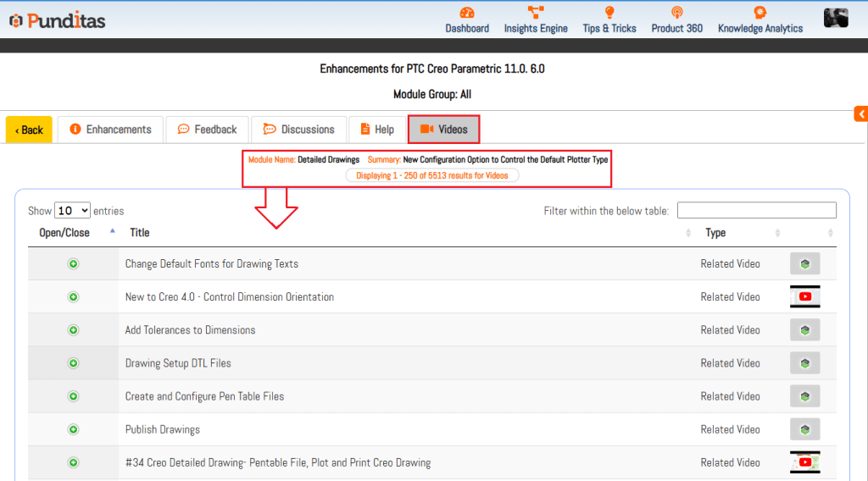868x481 pixels.
Task: Open the Feedback tab
Action: coord(207,130)
